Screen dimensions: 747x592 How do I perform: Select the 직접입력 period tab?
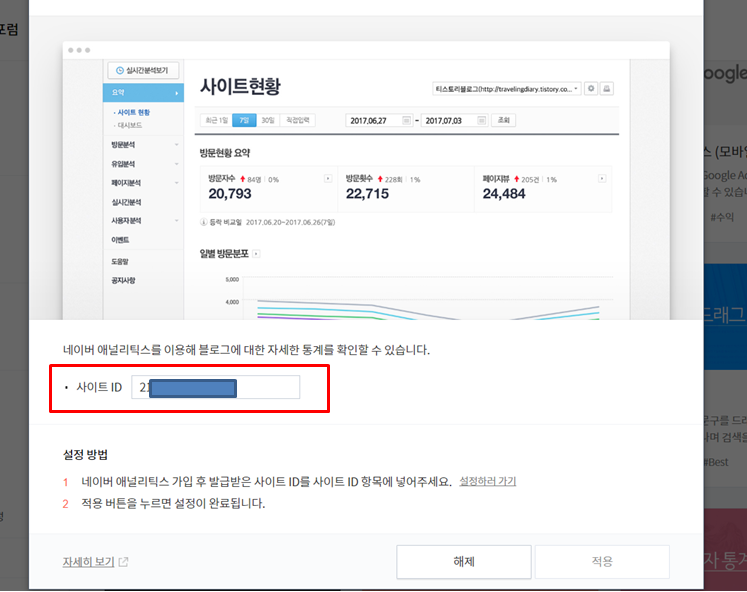tap(297, 120)
